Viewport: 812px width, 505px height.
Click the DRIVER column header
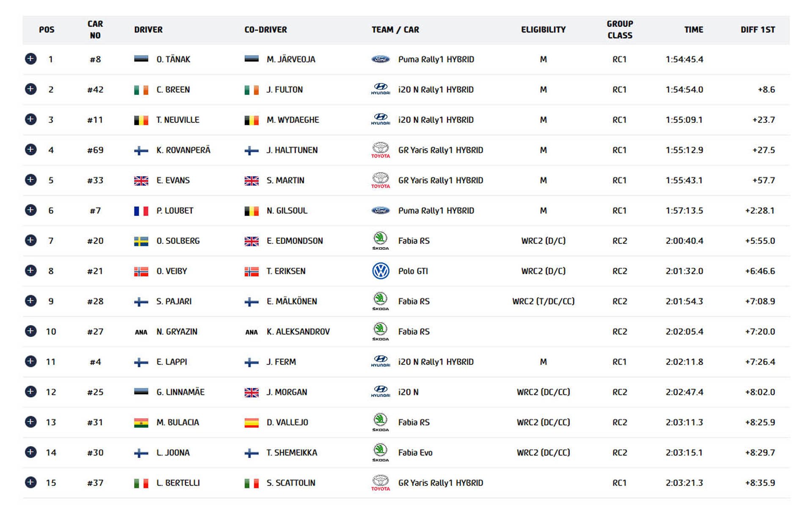coord(148,30)
